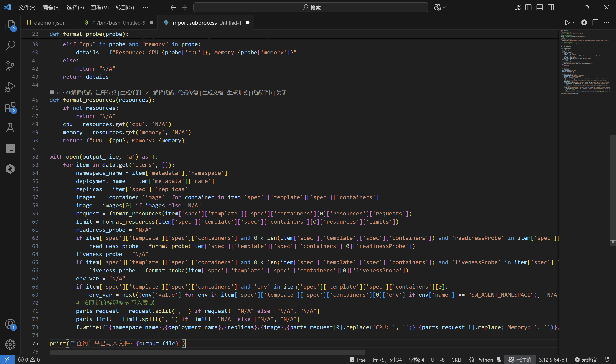The image size is (616, 364).
Task: Open the Run and Debug view
Action: tap(10, 87)
